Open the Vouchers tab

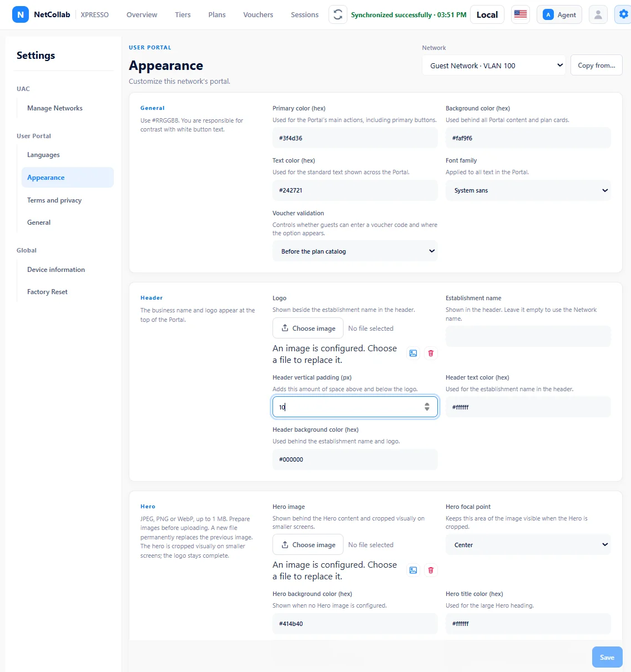point(258,14)
